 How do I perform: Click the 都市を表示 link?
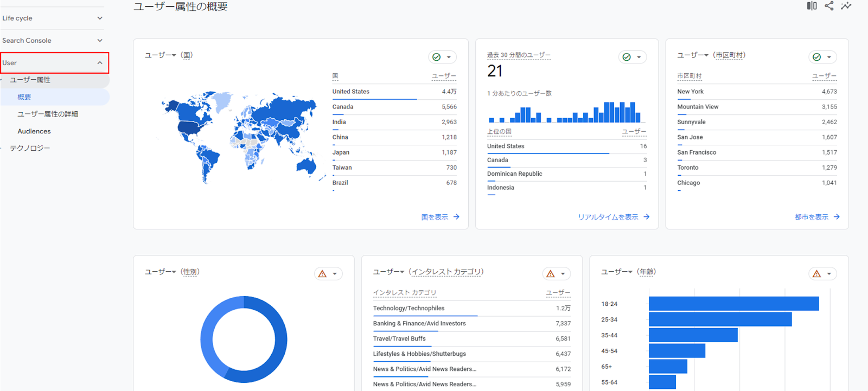[812, 217]
